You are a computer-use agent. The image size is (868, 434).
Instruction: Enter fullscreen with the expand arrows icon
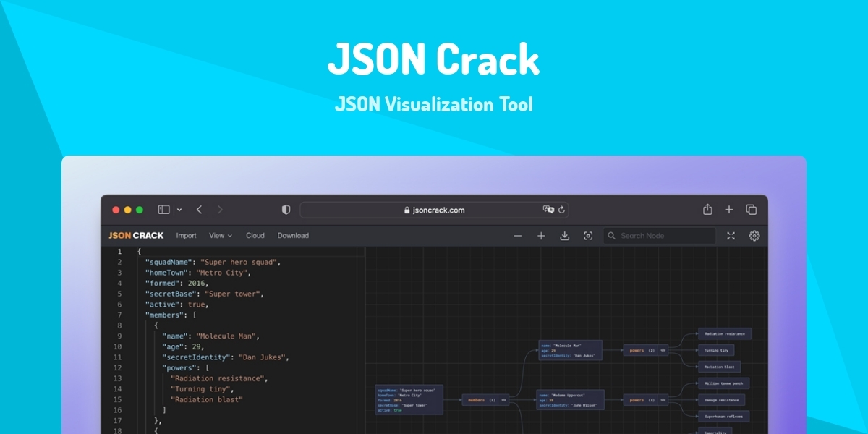(731, 236)
